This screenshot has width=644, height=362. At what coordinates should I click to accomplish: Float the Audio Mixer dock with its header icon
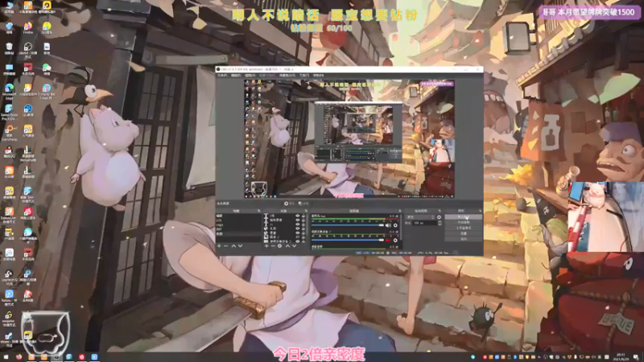(400, 211)
